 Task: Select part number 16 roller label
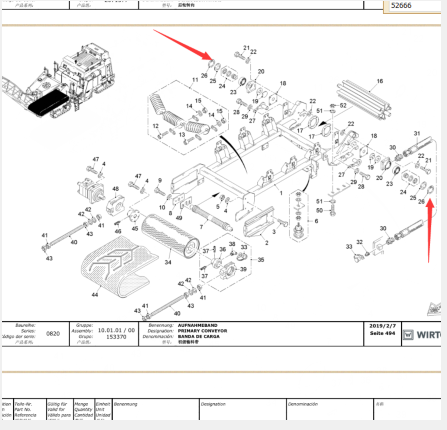380,81
